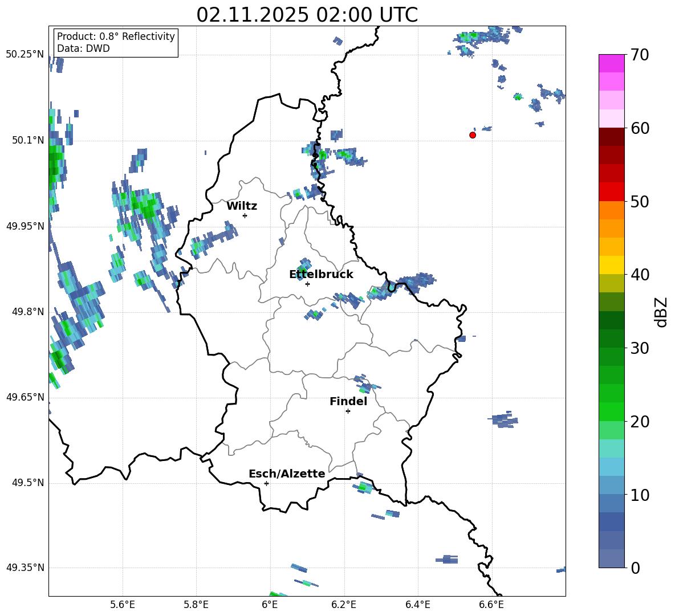Click the Ettelbruck city label
This screenshot has height=616, width=675.
click(321, 275)
